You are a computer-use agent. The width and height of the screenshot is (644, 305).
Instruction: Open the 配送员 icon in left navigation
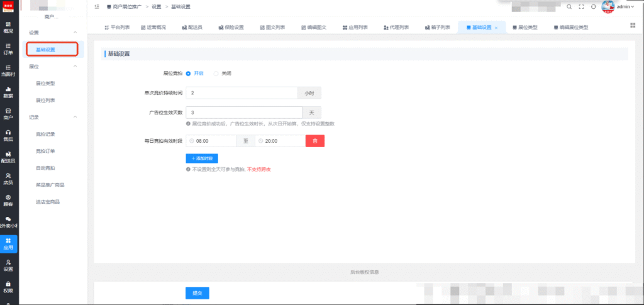8,157
